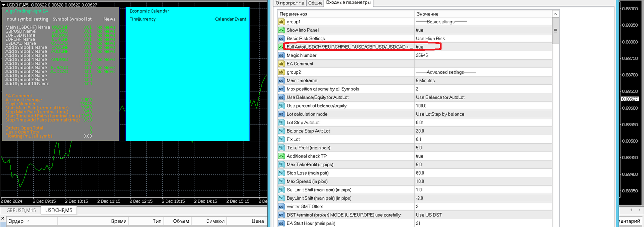This screenshot has width=644, height=227.
Task: Click the icon next to Lot calculation mode
Action: [x=281, y=114]
